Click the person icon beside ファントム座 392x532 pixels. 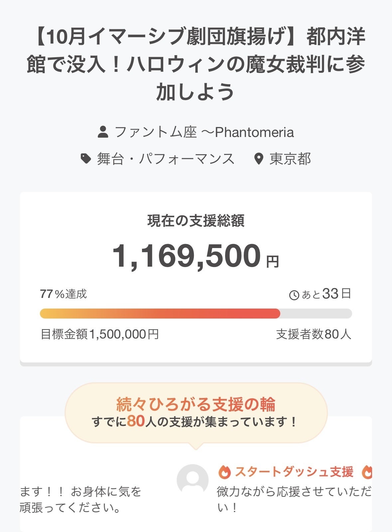click(x=103, y=132)
